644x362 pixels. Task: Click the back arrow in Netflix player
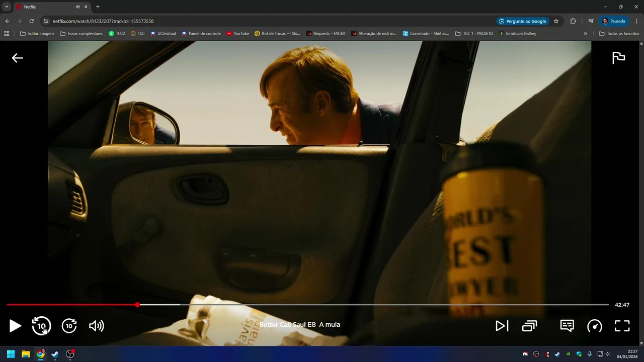tap(18, 58)
